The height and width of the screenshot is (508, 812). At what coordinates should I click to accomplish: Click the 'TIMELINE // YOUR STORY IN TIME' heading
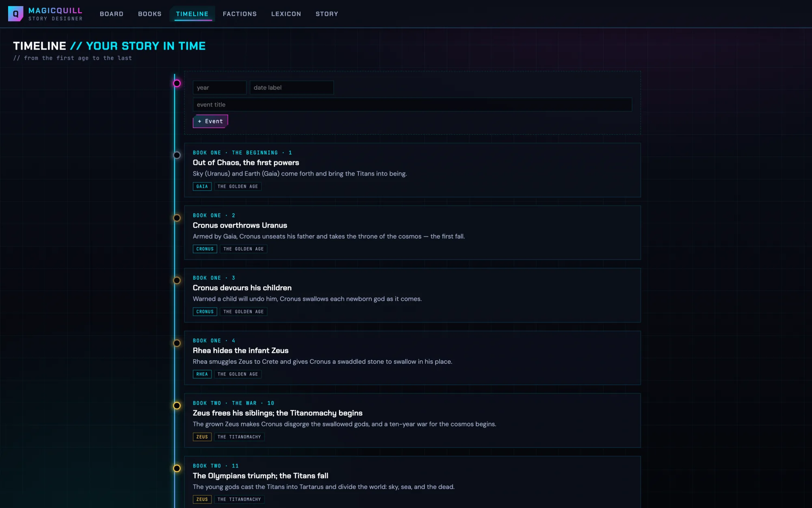coord(109,46)
